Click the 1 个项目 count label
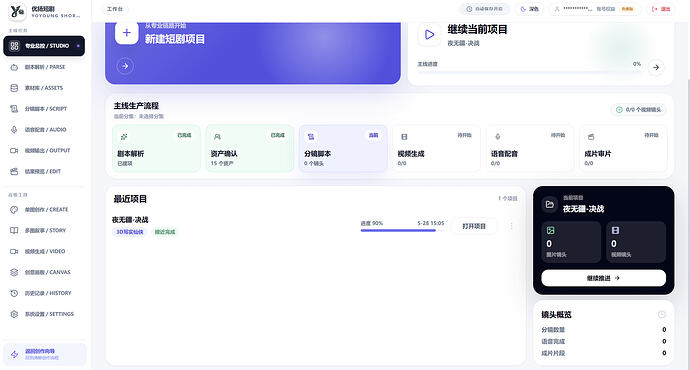The width and height of the screenshot is (690, 370). point(508,198)
